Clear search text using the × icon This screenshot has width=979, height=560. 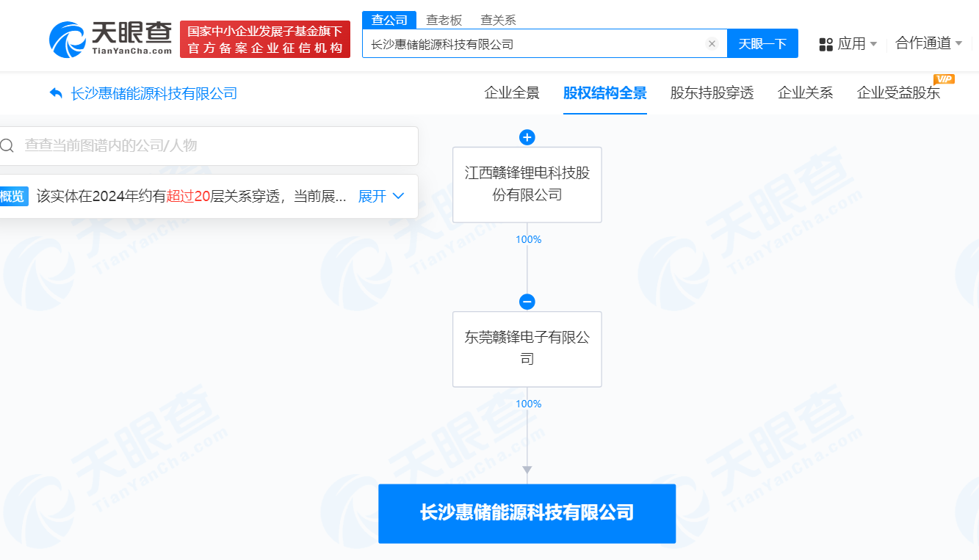712,43
